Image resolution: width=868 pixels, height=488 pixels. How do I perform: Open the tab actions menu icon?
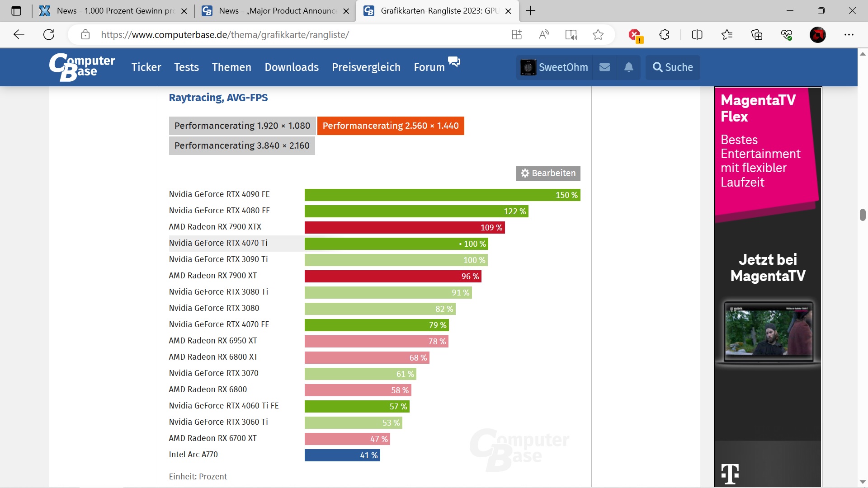tap(16, 11)
